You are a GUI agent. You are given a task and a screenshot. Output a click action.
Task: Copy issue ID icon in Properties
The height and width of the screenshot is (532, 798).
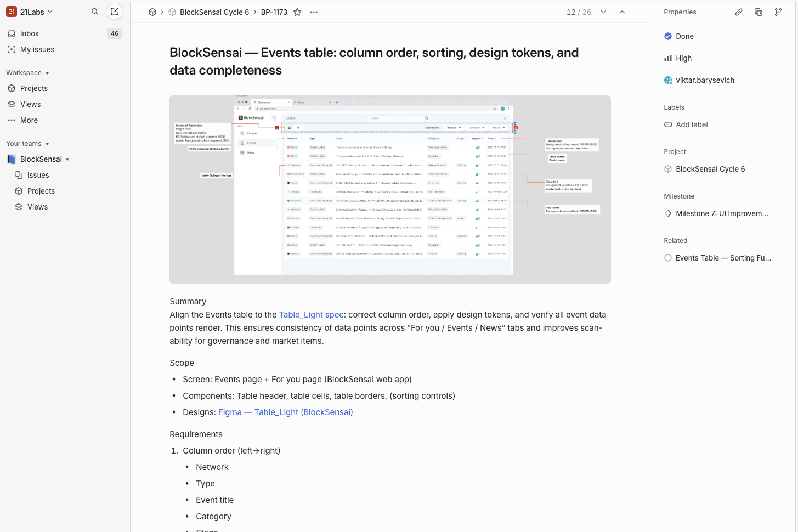click(759, 12)
